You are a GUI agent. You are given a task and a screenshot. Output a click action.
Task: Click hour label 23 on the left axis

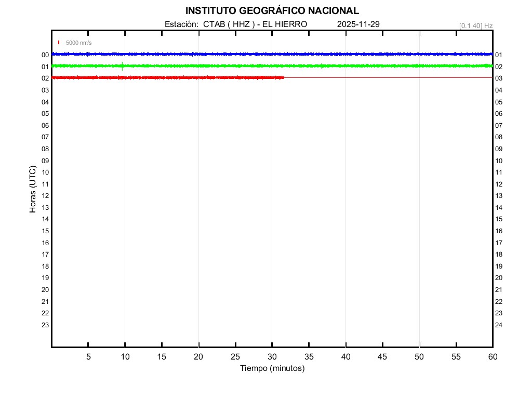tap(45, 325)
